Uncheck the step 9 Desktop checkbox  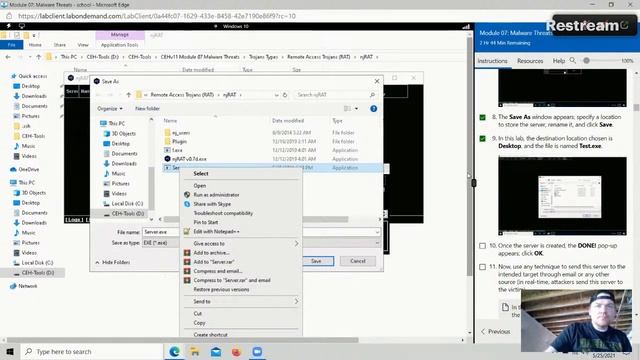click(482, 139)
